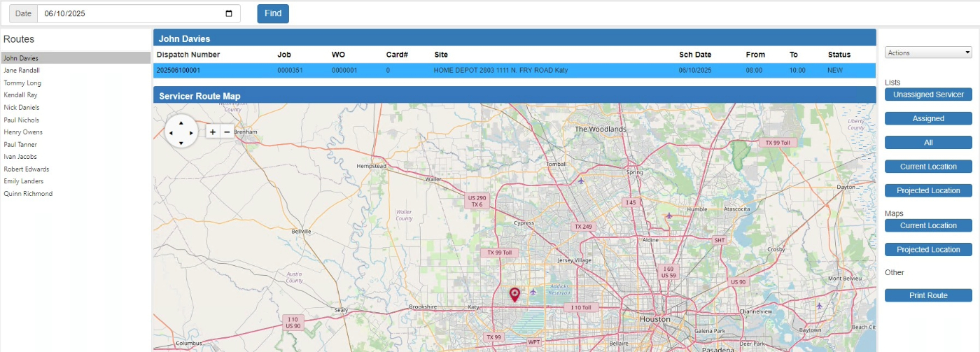Open the calendar picker in Date field

(229, 13)
